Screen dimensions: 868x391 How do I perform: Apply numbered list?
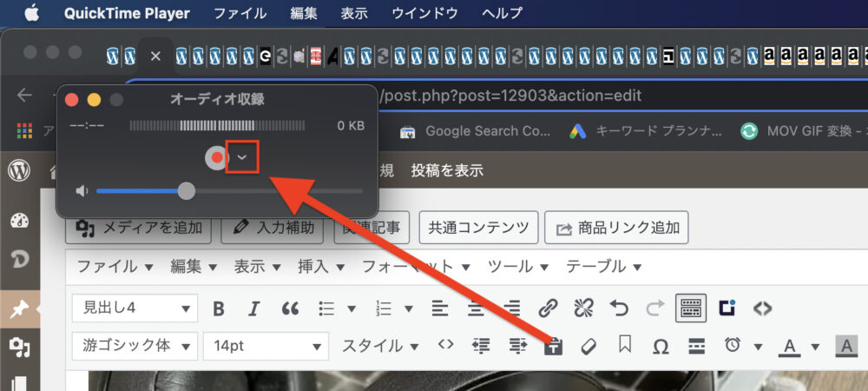pos(384,308)
